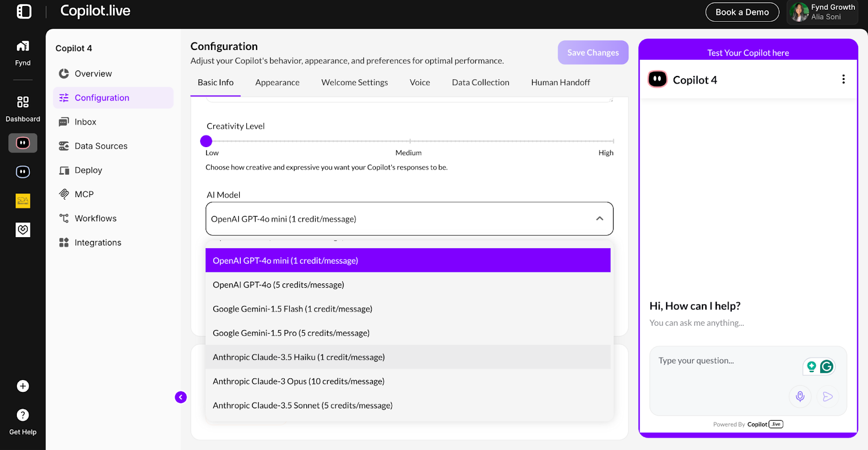This screenshot has height=450, width=868.
Task: Click the MCP icon
Action: pyautogui.click(x=64, y=194)
